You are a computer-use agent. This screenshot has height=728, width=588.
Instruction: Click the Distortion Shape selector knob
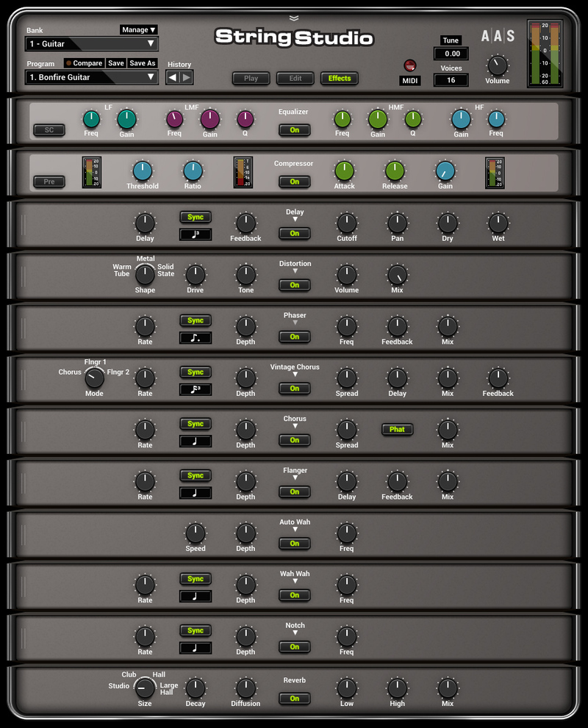(145, 275)
